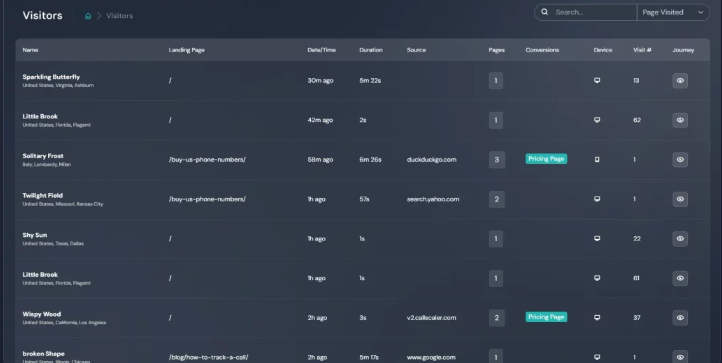
Task: View journey for Little Brook visit 62
Action: point(680,120)
